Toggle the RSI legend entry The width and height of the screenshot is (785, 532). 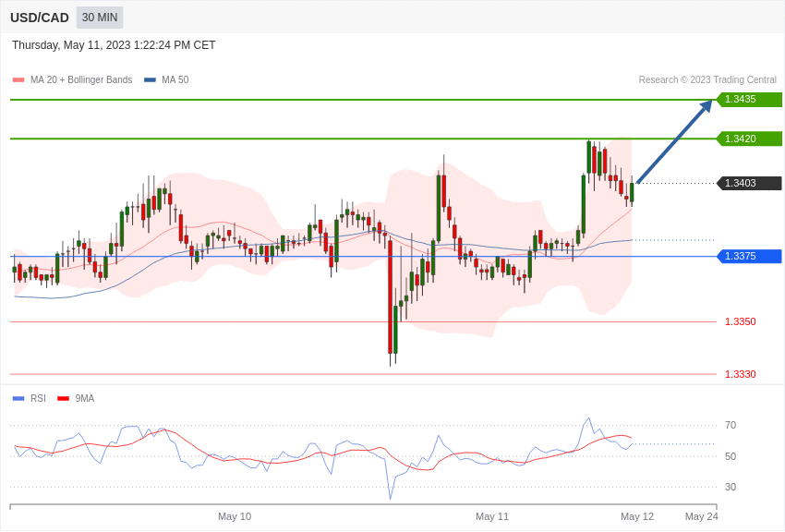coord(29,398)
